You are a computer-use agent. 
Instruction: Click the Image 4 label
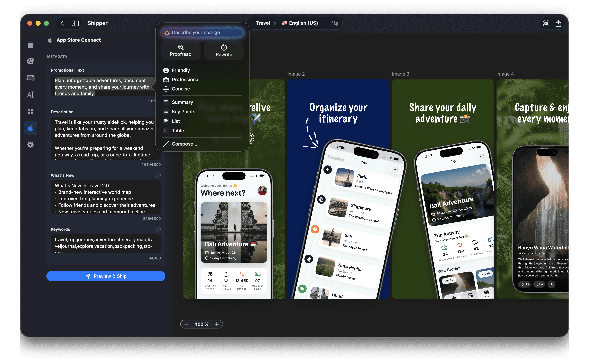pos(505,74)
